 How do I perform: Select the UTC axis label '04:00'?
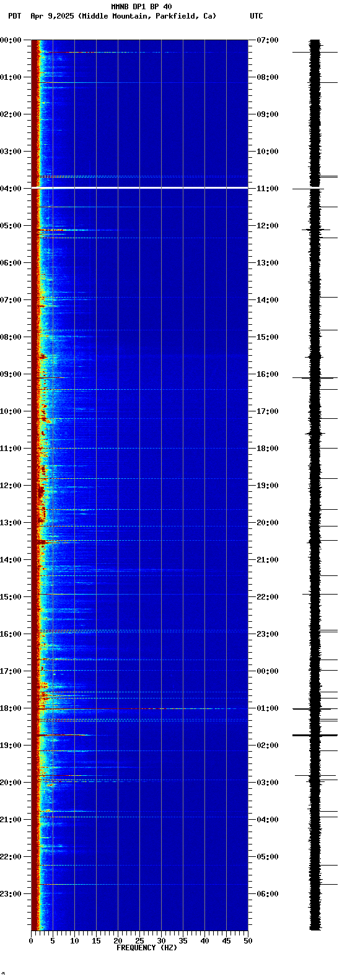point(268,820)
